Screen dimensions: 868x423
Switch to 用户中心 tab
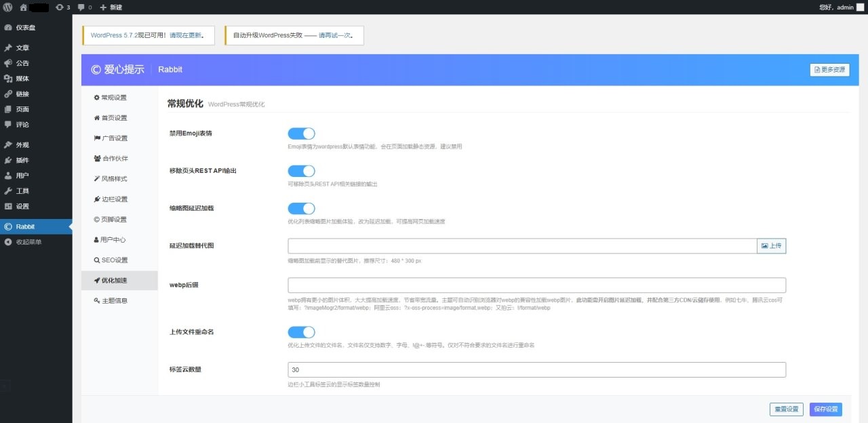119,240
